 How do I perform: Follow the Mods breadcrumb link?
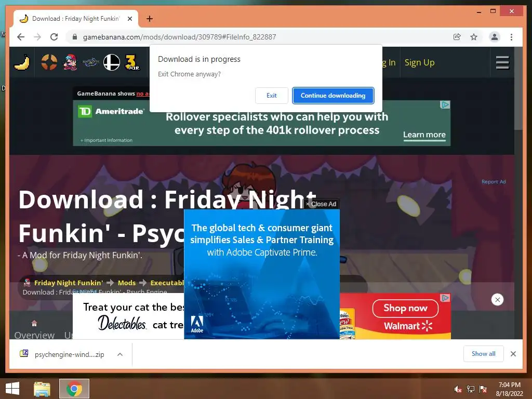[x=127, y=283]
